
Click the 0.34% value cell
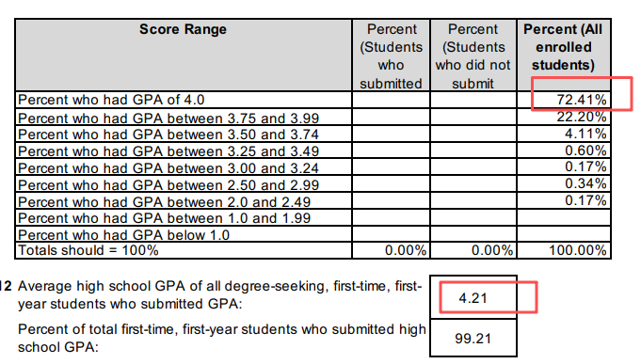[564, 184]
